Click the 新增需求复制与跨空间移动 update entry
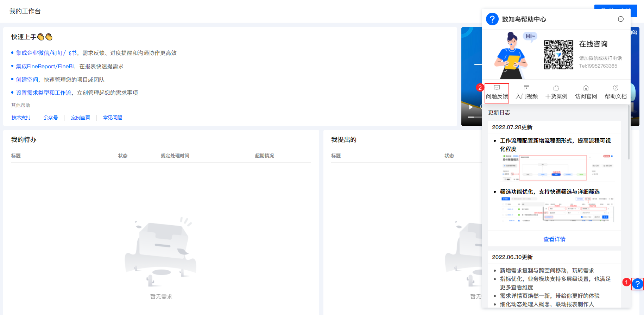Viewport: 644px width, 315px height. coord(547,270)
